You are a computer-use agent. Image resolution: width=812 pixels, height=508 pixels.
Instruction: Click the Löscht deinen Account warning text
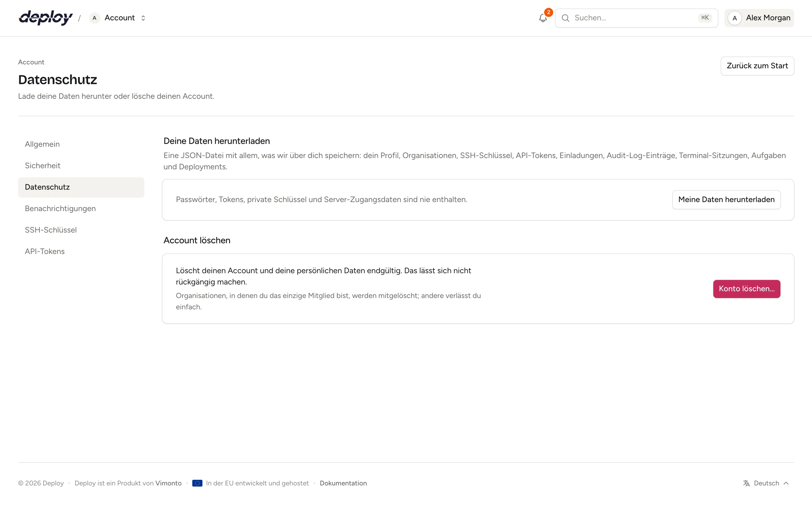[323, 276]
